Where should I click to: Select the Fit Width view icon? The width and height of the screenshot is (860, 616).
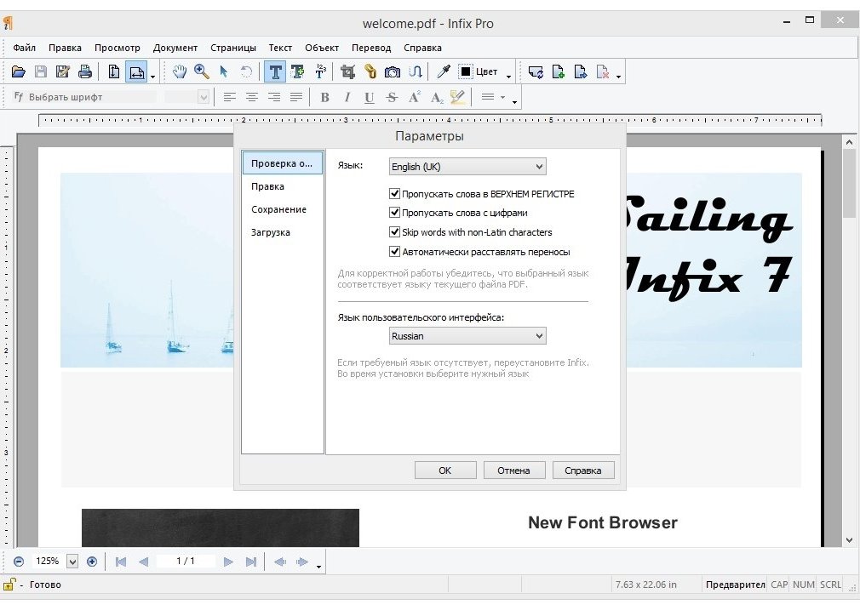pyautogui.click(x=136, y=71)
